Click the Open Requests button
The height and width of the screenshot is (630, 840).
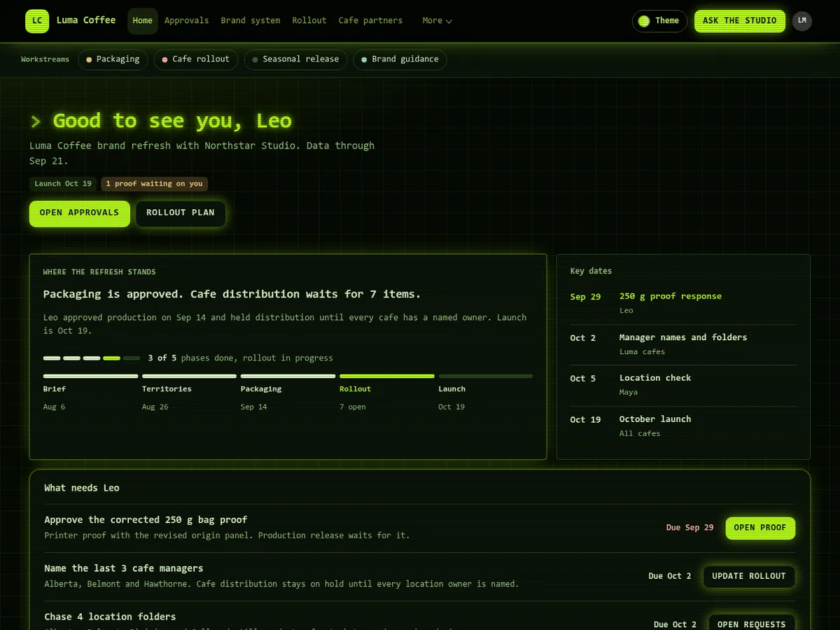pyautogui.click(x=752, y=624)
